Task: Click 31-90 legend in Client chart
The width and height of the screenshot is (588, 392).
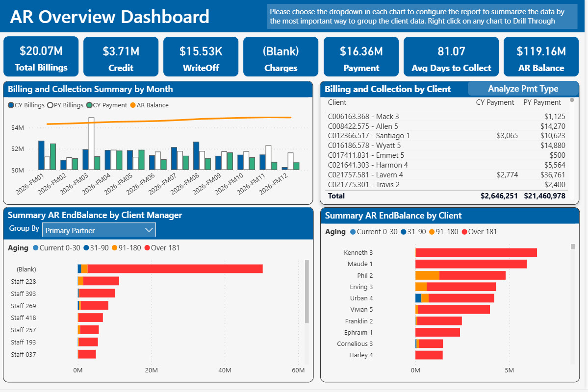Action: click(413, 232)
